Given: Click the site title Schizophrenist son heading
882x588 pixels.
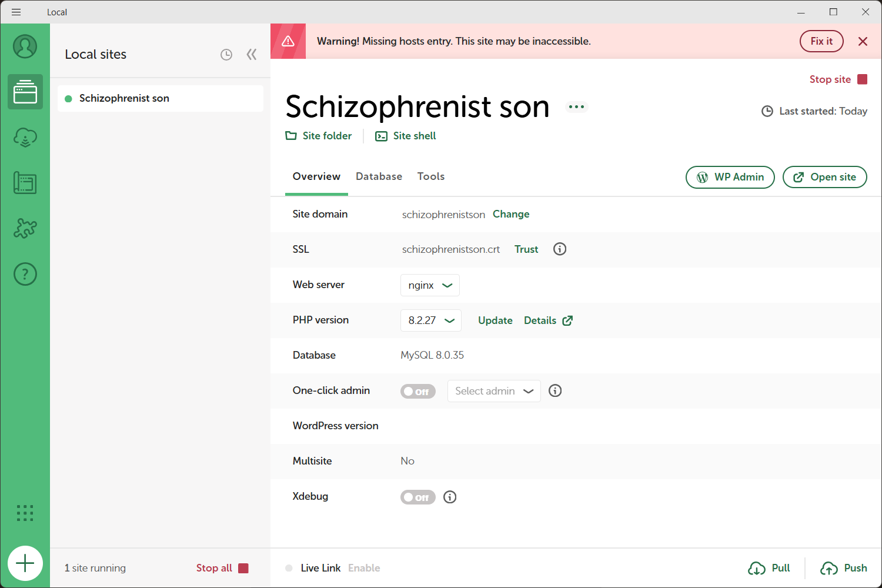Looking at the screenshot, I should (417, 106).
